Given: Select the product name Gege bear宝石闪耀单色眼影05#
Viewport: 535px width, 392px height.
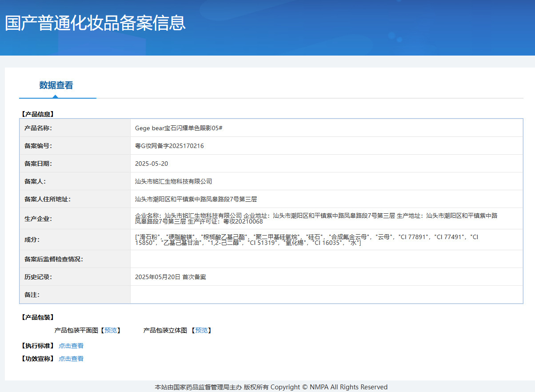Looking at the screenshot, I should click(179, 128).
